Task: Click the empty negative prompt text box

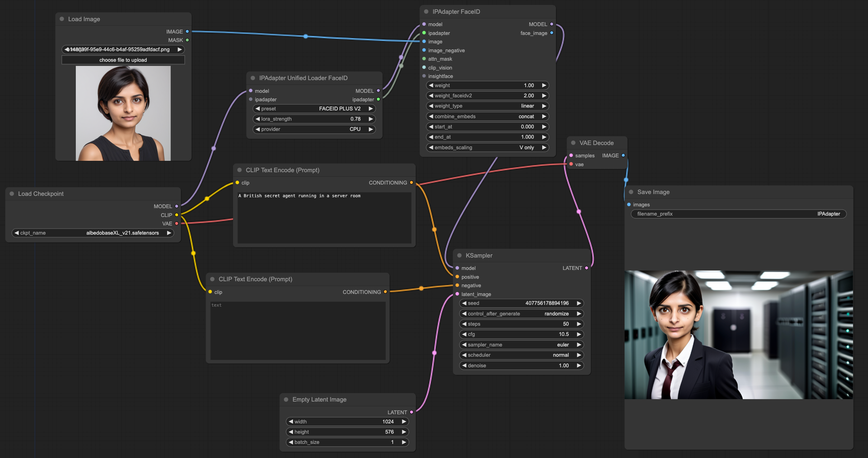Action: 298,331
